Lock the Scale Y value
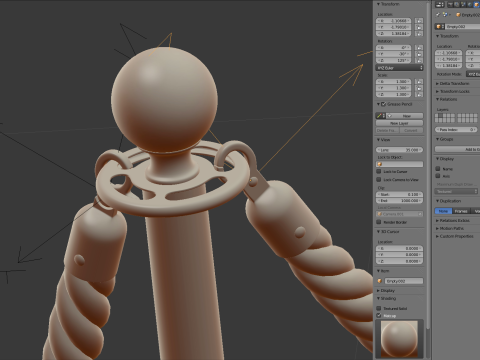 coord(419,88)
